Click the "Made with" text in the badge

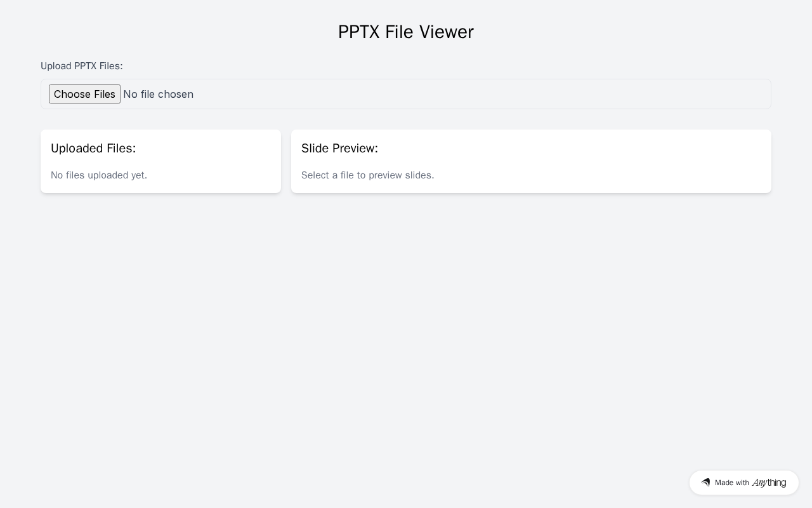[732, 483]
